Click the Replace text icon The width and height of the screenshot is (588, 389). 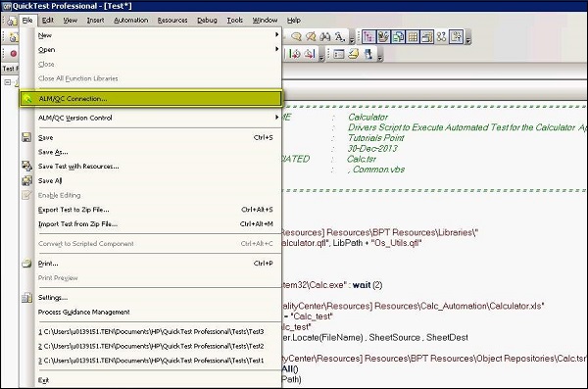(x=340, y=37)
